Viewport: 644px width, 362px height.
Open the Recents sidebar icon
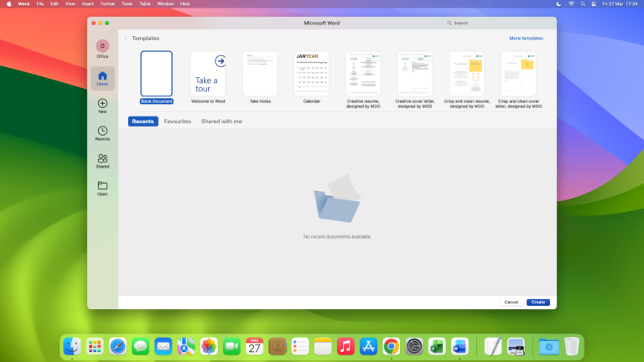pyautogui.click(x=102, y=132)
